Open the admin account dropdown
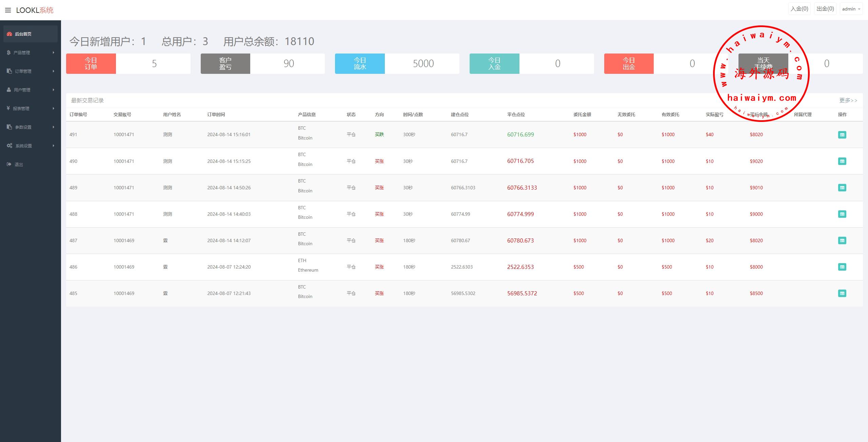 851,9
